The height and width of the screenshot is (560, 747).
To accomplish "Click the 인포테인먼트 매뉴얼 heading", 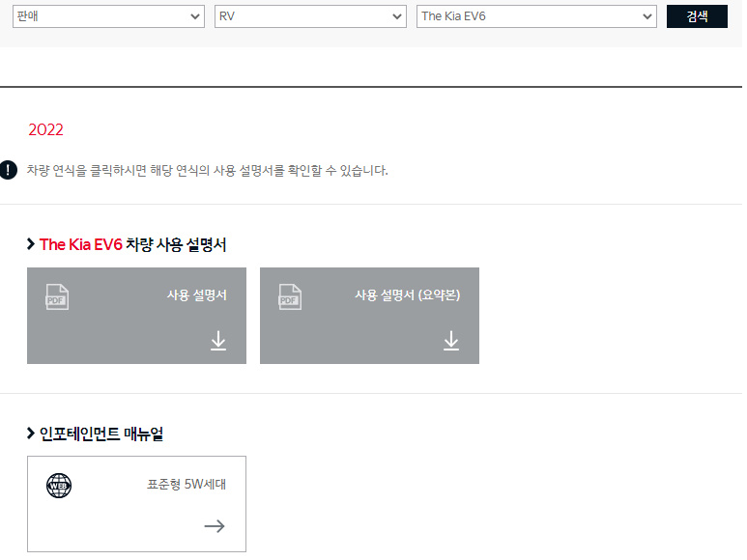I will click(101, 434).
